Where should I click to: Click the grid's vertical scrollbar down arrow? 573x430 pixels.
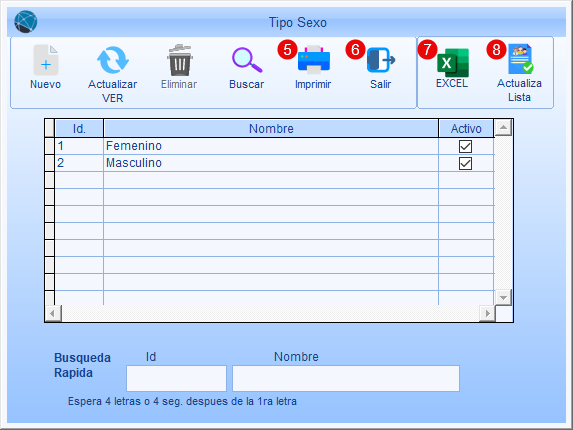(503, 297)
